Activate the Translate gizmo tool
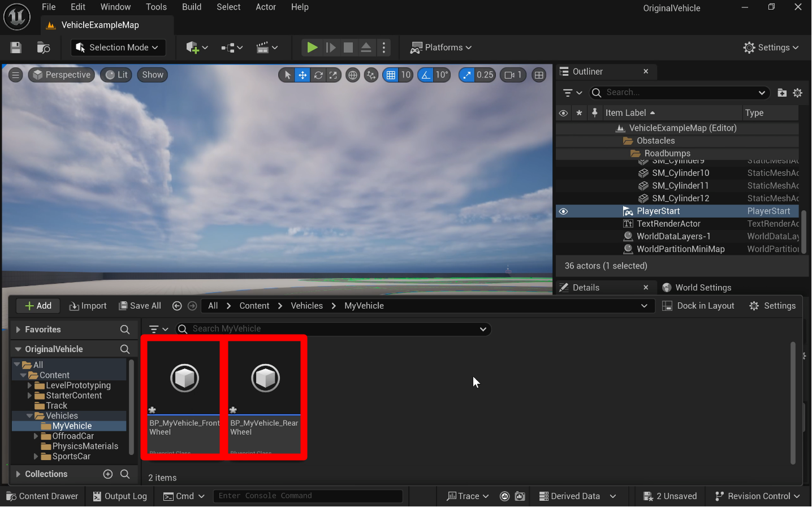812x507 pixels. pos(303,75)
